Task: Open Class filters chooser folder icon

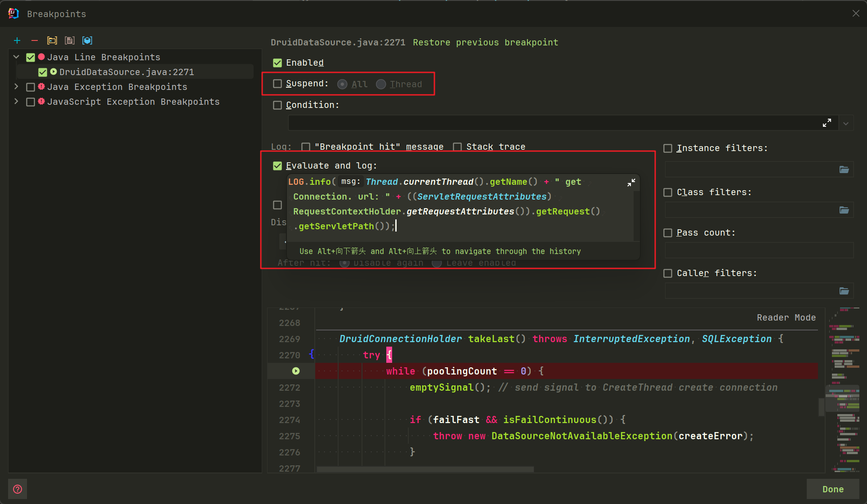Action: [844, 210]
